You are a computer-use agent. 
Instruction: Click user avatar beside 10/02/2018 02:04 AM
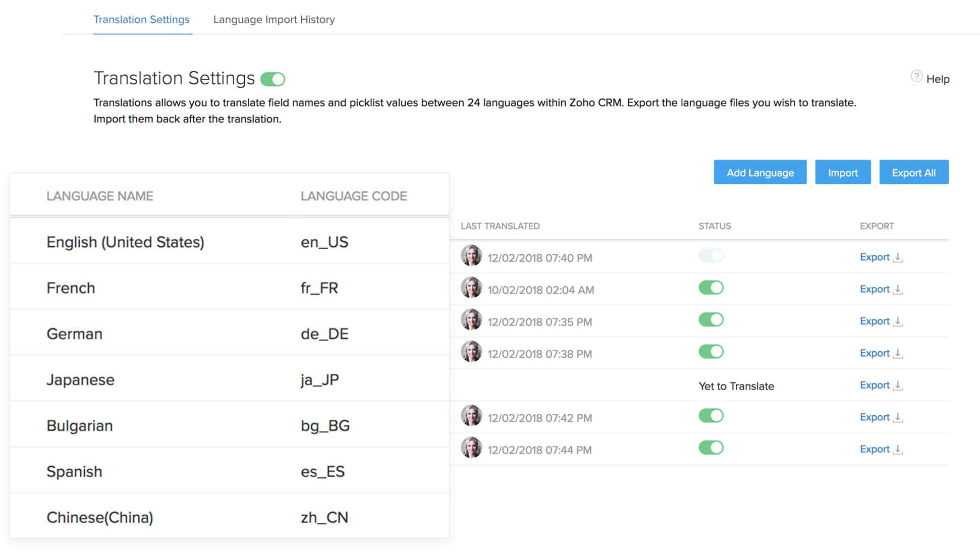pos(471,287)
